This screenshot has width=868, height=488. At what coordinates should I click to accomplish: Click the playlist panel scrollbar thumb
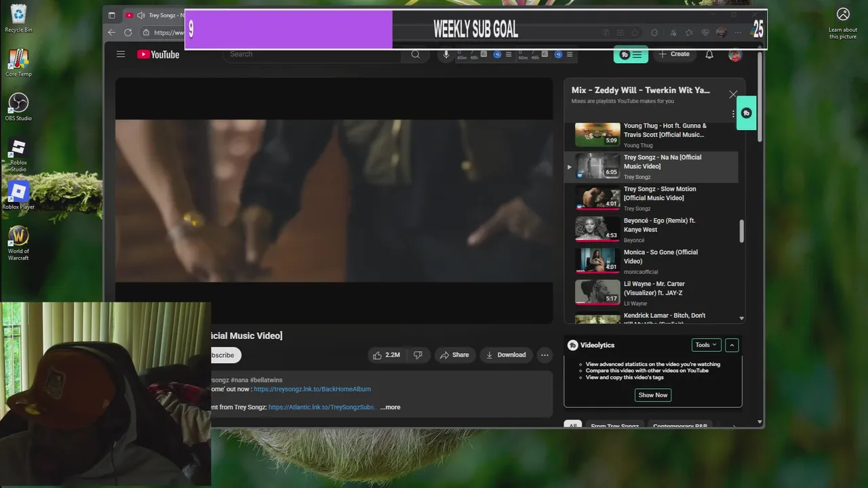[x=741, y=231]
